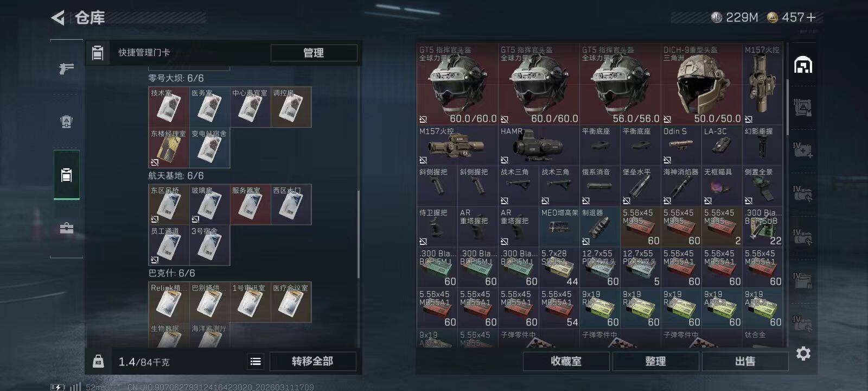
Task: Open settings with the gear icon
Action: tap(803, 354)
